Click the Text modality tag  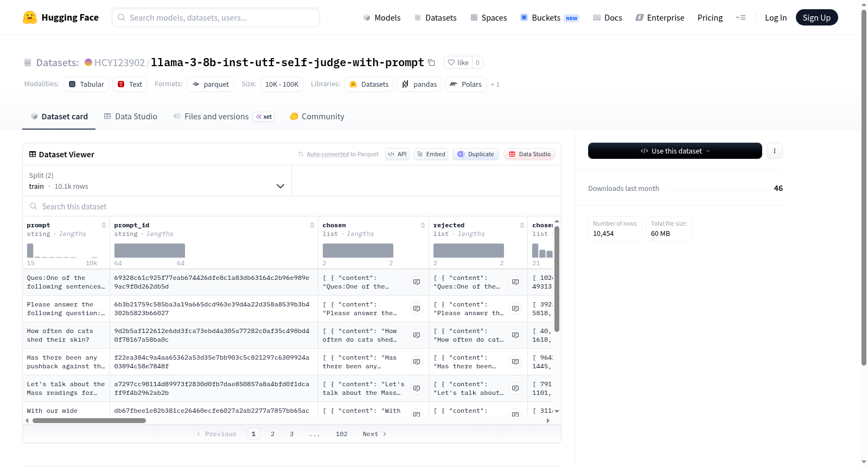130,84
